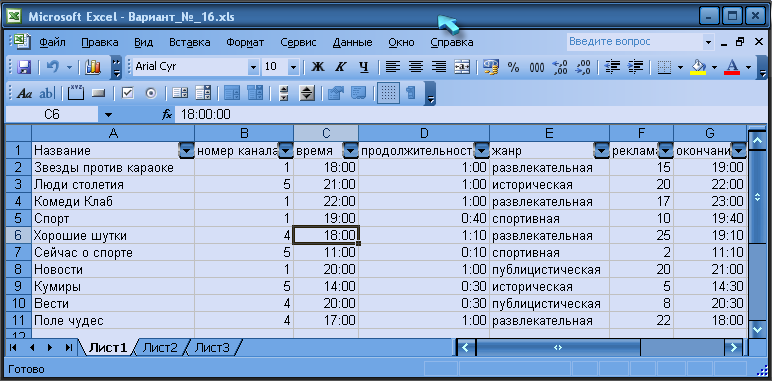This screenshot has height=381, width=772.
Task: Save the workbook with the floppy disk icon
Action: (24, 67)
